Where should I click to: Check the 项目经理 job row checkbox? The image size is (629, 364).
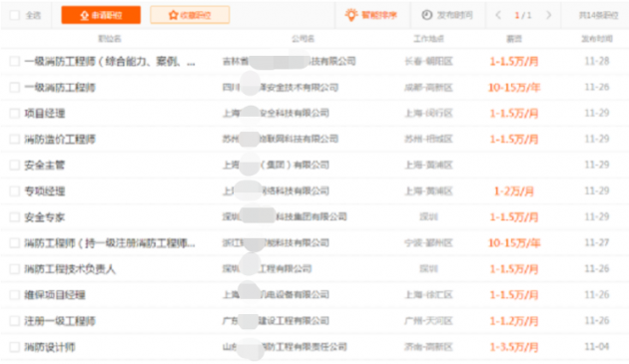14,114
